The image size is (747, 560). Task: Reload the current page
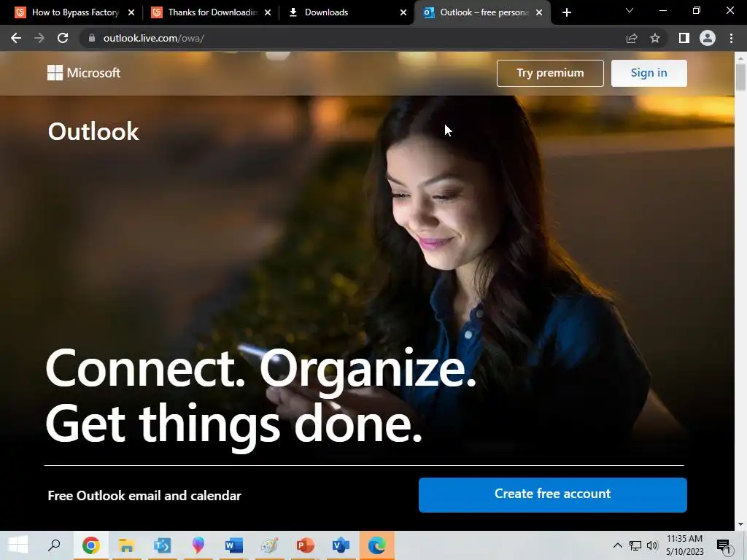[x=63, y=38]
